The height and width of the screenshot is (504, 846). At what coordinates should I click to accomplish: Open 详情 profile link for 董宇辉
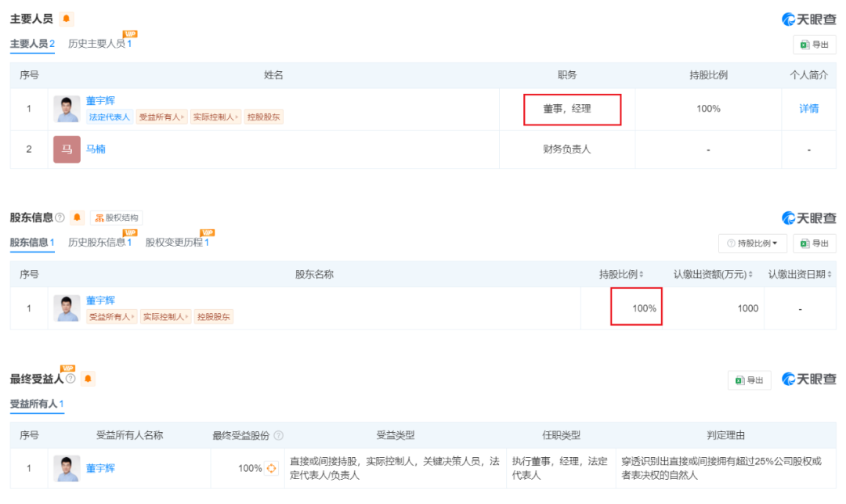808,109
